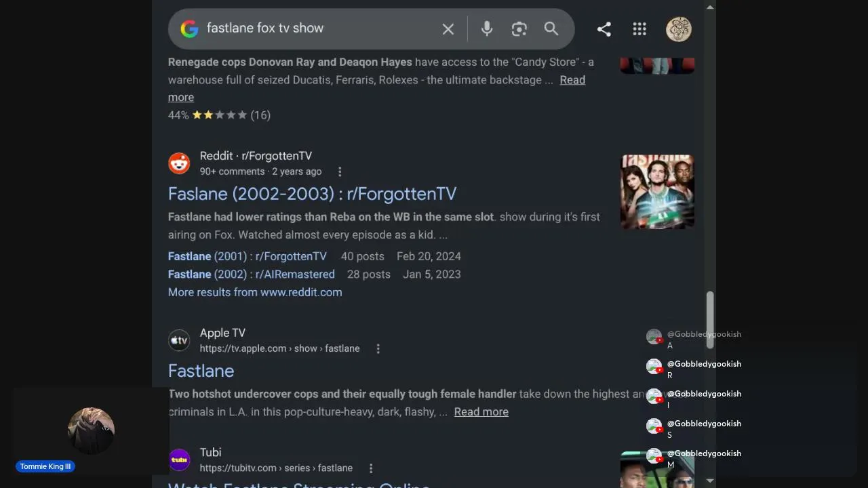The image size is (868, 488).
Task: Open Fastlane (2001) : r/ForgottenTV link
Action: [248, 256]
